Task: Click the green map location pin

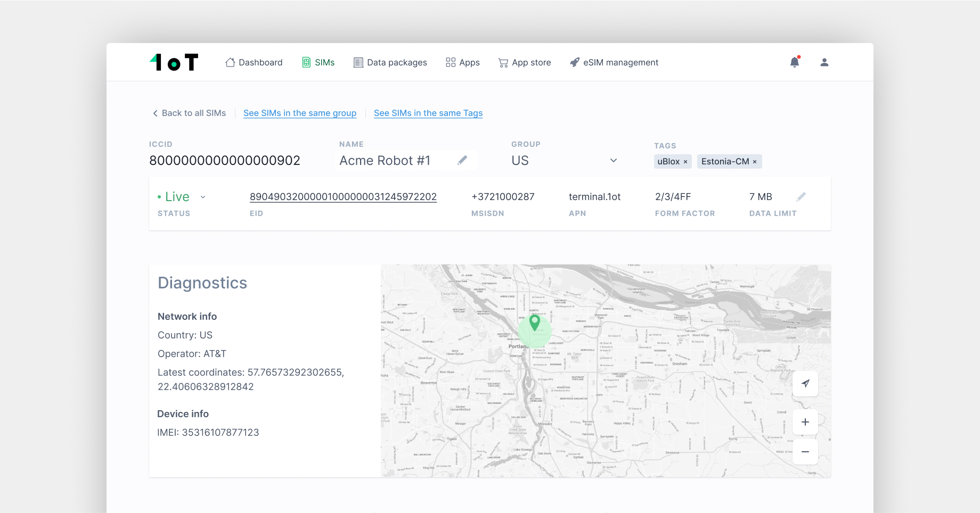Action: (x=535, y=322)
